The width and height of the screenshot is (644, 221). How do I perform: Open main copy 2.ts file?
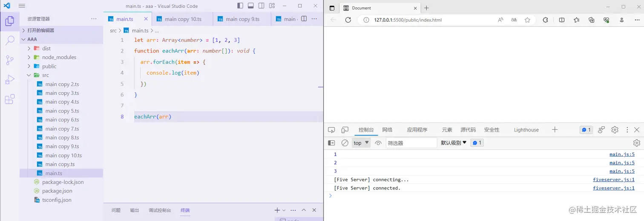pos(61,84)
